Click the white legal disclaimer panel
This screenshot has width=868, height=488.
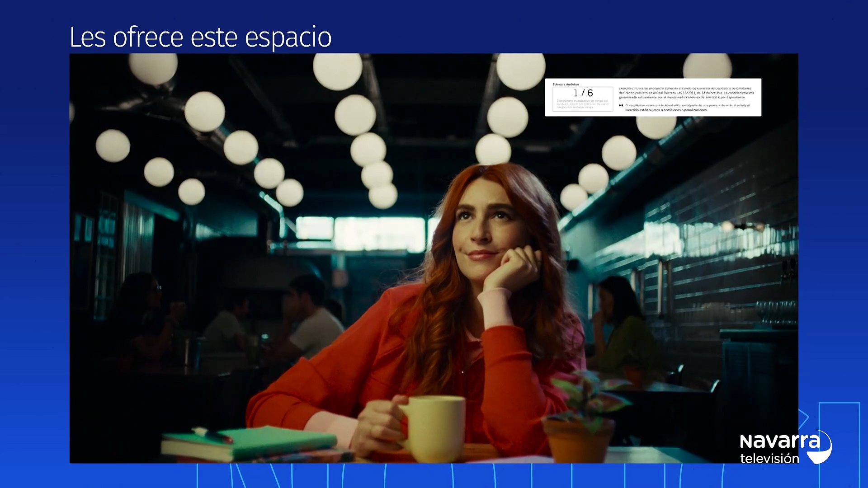(653, 97)
